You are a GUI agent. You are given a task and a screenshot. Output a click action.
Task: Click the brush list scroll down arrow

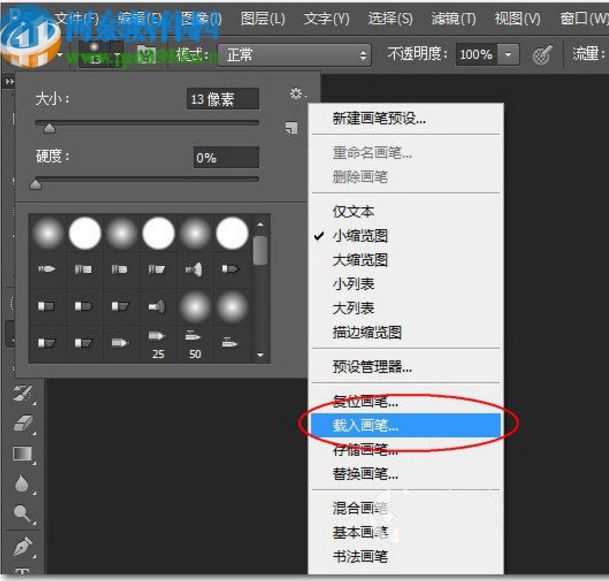[x=260, y=355]
